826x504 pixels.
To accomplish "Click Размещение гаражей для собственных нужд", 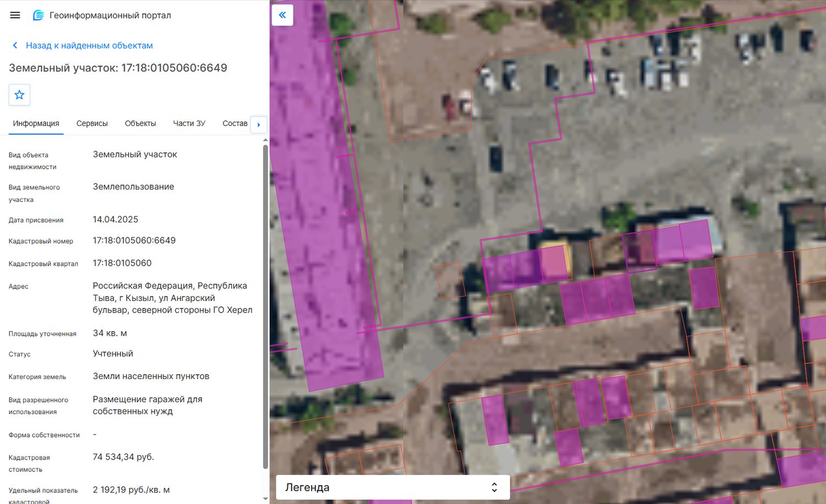I will tap(148, 405).
